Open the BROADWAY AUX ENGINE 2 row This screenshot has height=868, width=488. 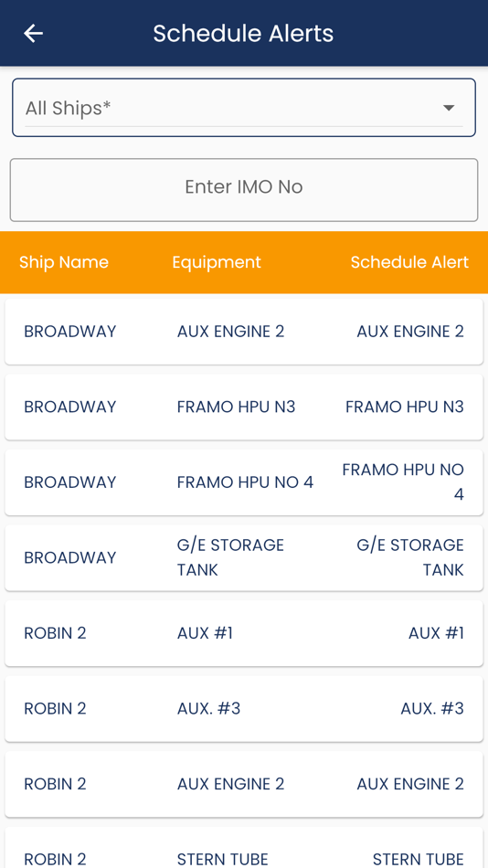(244, 332)
